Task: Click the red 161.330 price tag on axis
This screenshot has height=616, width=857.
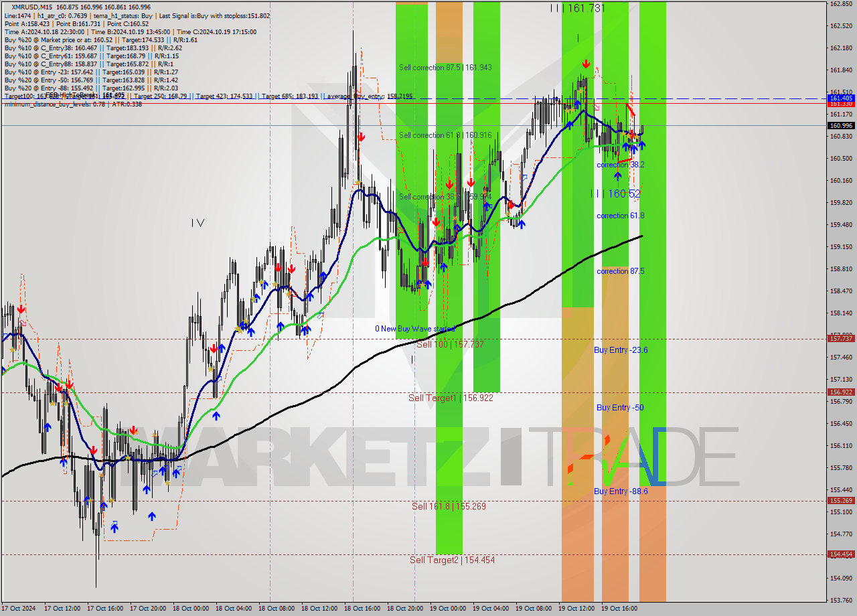Action: [841, 104]
